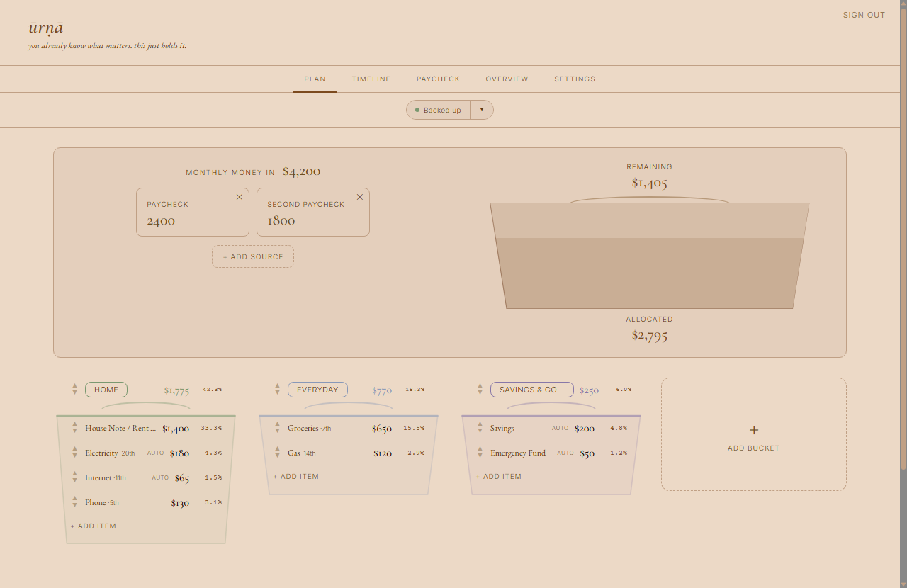The width and height of the screenshot is (907, 588).
Task: Reorder handle for House Note / Rent item
Action: tap(74, 428)
